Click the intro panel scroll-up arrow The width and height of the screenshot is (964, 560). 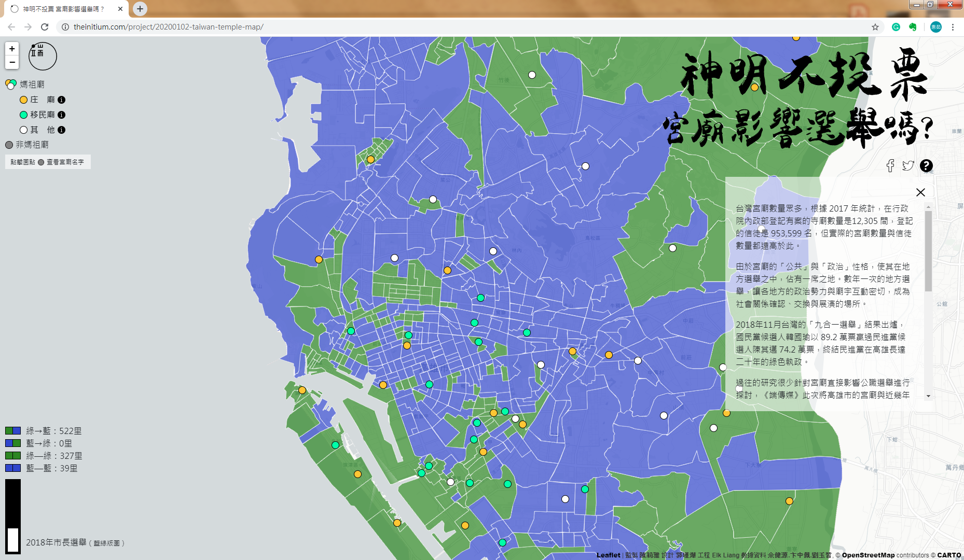[928, 207]
